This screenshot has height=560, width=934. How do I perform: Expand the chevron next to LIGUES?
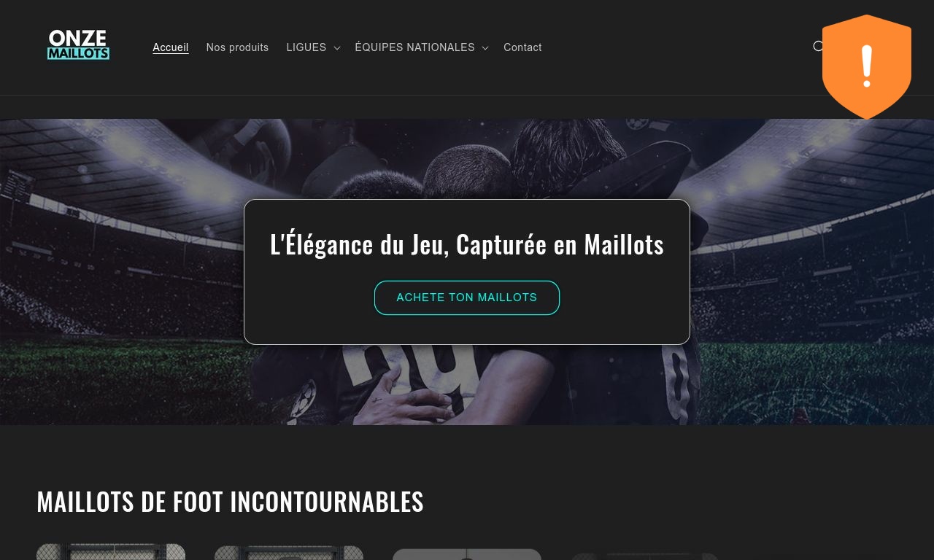pos(337,48)
